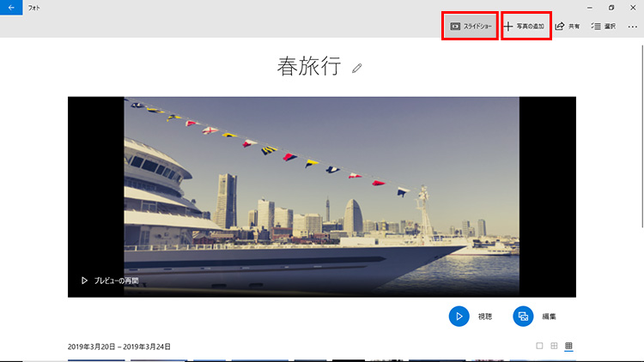Go back with the blue arrow button

(x=11, y=8)
